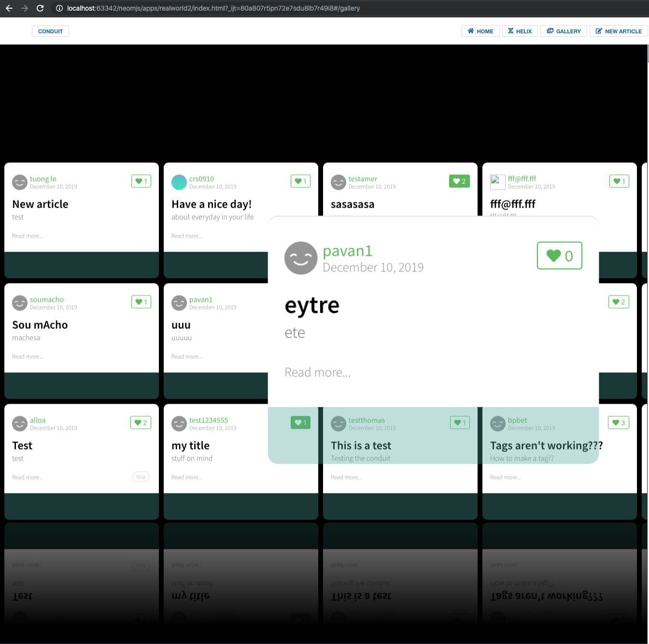
Task: Click bpbet author name
Action: (x=517, y=420)
